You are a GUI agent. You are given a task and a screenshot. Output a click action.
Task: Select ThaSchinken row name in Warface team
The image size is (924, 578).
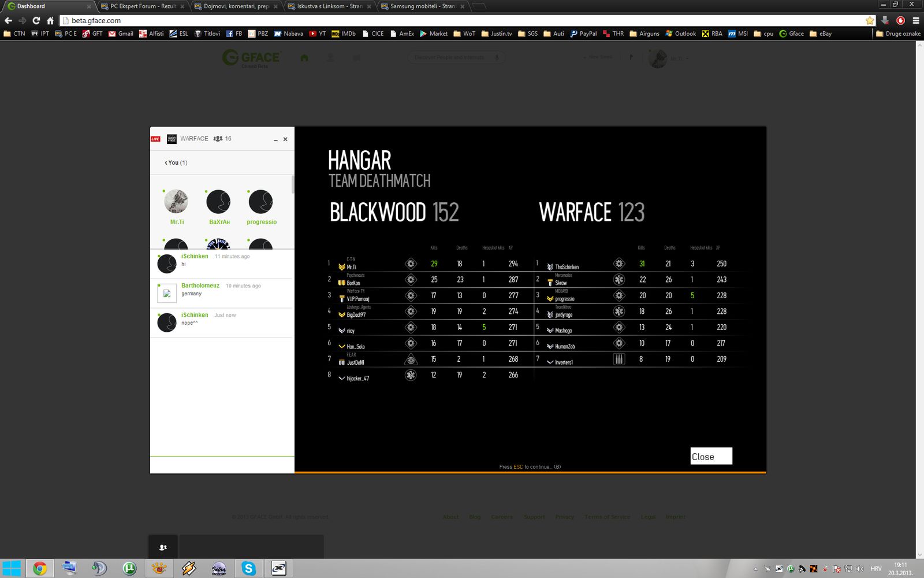tap(567, 266)
